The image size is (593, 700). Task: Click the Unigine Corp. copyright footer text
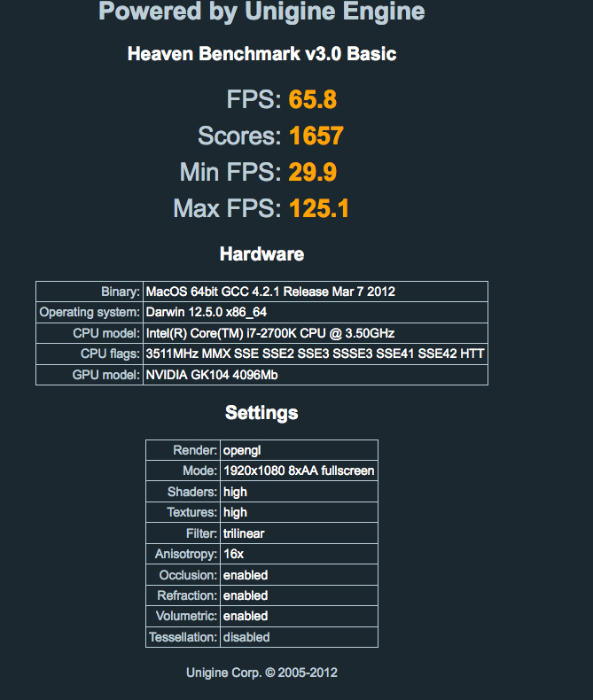tap(261, 673)
